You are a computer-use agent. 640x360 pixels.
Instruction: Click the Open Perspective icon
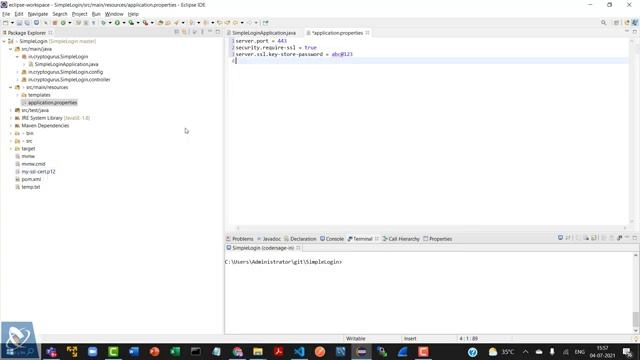click(616, 23)
